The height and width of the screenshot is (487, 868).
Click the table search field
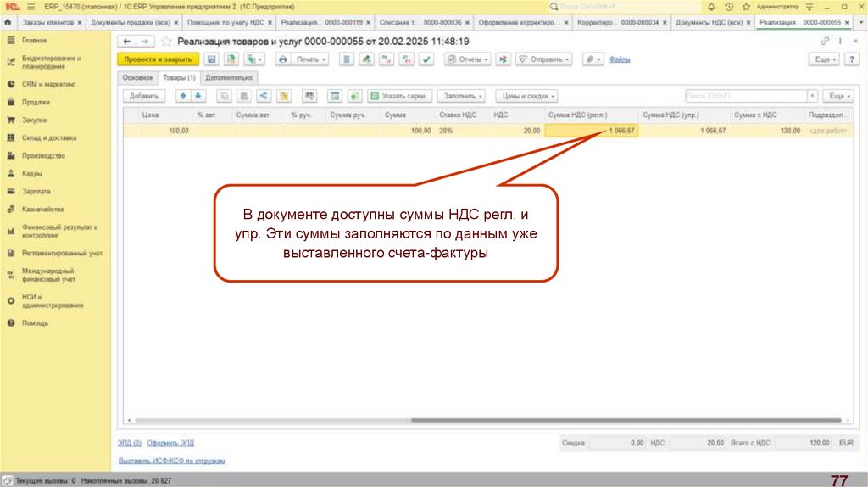point(744,96)
